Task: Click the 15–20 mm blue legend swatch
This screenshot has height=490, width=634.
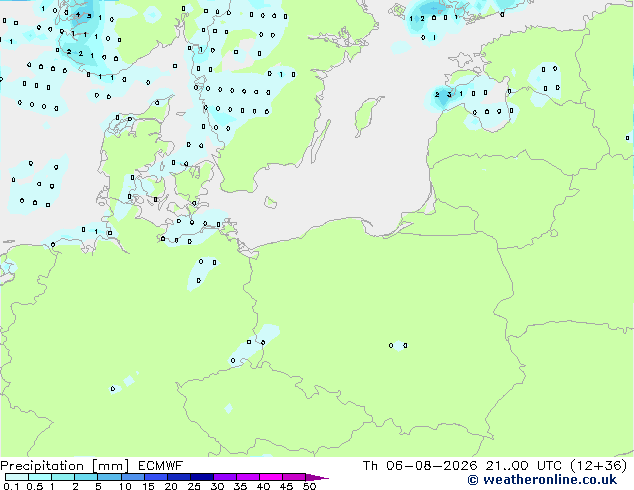Action: pyautogui.click(x=155, y=477)
